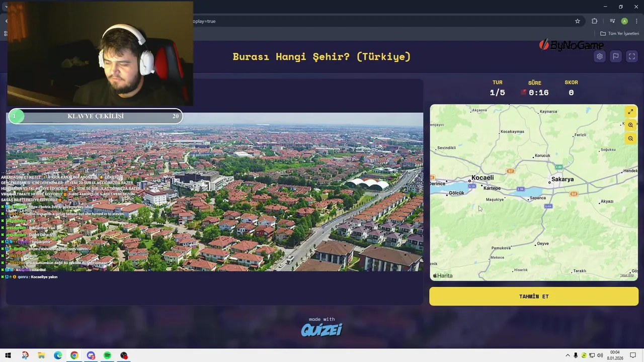The width and height of the screenshot is (644, 362).
Task: Open the botrix.live shop link in chat
Action: point(61,207)
